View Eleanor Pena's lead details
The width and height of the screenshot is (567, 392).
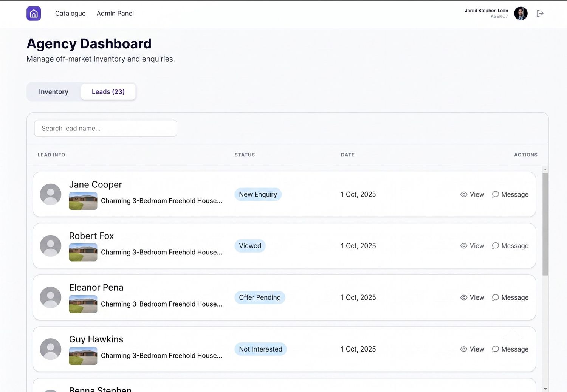[x=472, y=297]
